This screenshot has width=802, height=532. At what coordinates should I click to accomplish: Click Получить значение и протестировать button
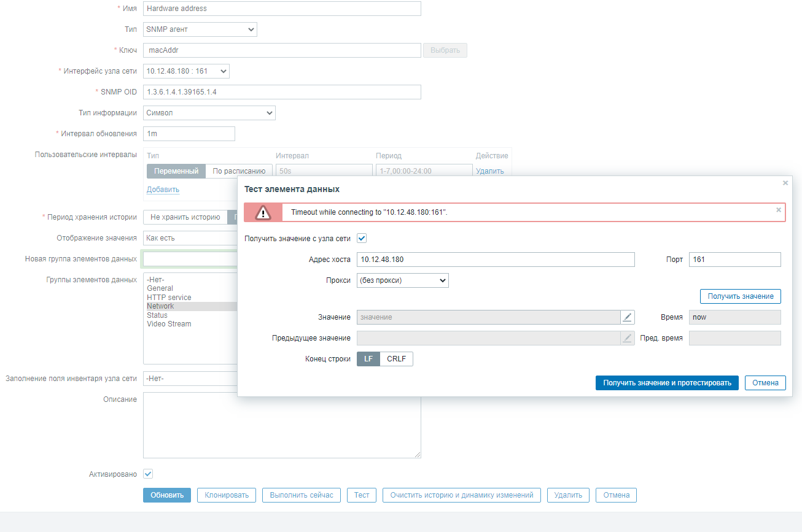point(667,383)
